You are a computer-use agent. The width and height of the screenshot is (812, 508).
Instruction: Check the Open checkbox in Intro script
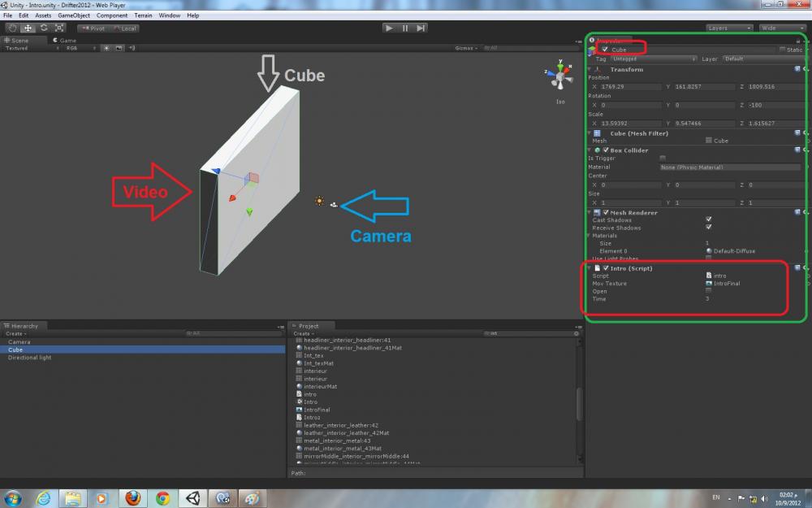coord(708,291)
